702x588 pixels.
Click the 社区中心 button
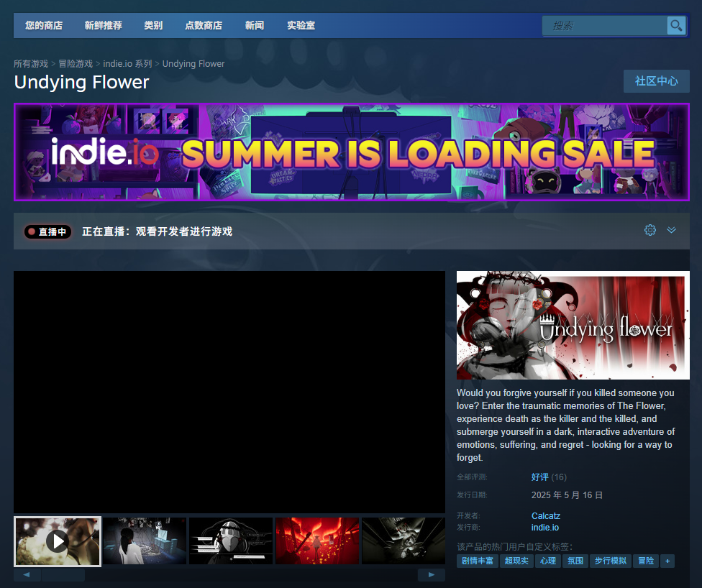tap(656, 81)
